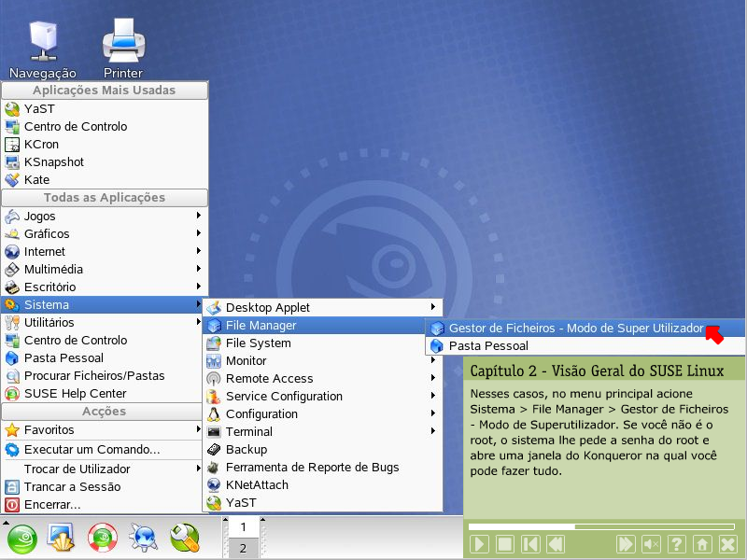Click the home icon in tutorial panel
Image resolution: width=747 pixels, height=560 pixels.
(x=702, y=544)
